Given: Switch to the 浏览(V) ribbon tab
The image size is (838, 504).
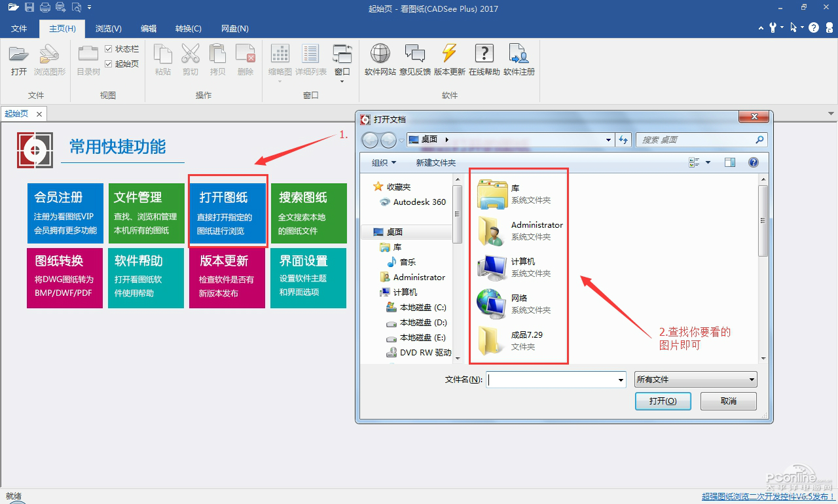Looking at the screenshot, I should coord(109,29).
